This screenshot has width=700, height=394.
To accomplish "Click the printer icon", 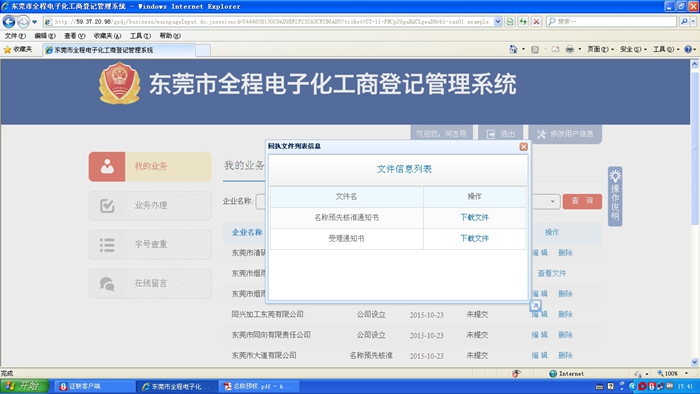I will point(570,50).
